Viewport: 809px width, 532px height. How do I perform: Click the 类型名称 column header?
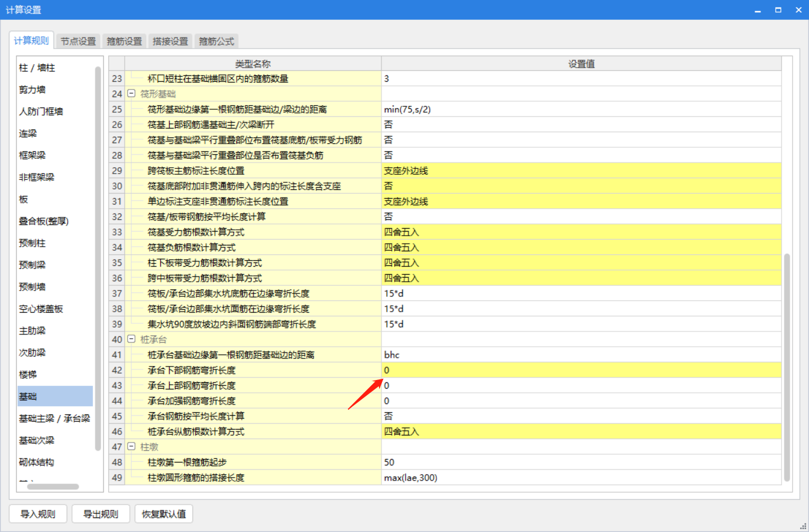[x=253, y=64]
